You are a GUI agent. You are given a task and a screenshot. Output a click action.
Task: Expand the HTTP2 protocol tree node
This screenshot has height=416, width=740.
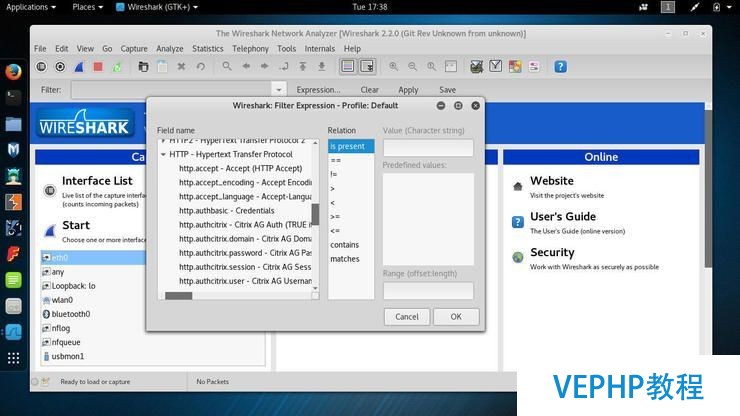coord(163,141)
